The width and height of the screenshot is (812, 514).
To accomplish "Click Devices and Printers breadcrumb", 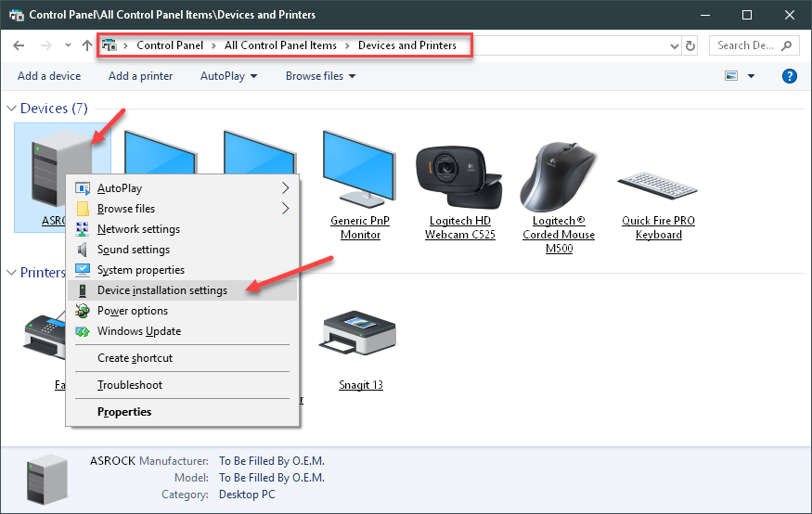I will (407, 45).
